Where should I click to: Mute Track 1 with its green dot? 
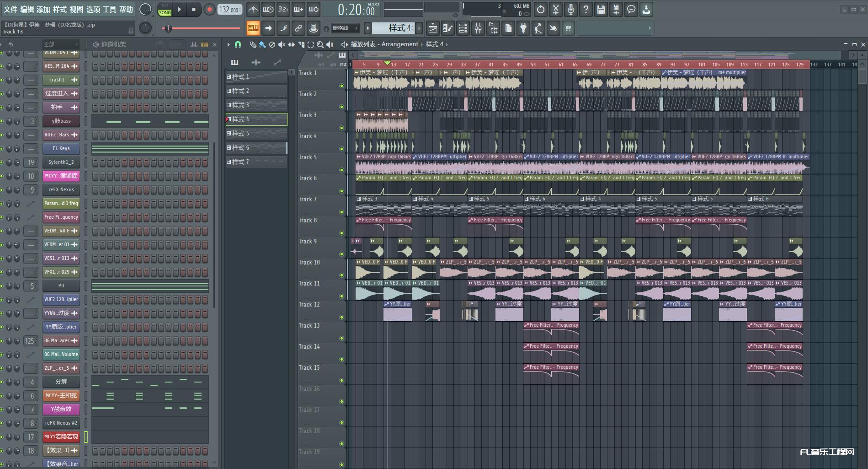[x=341, y=86]
